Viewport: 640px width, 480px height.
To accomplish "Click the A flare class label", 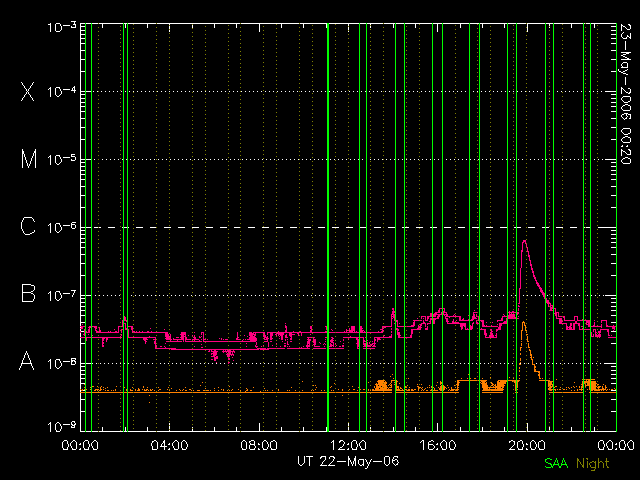I will [27, 361].
